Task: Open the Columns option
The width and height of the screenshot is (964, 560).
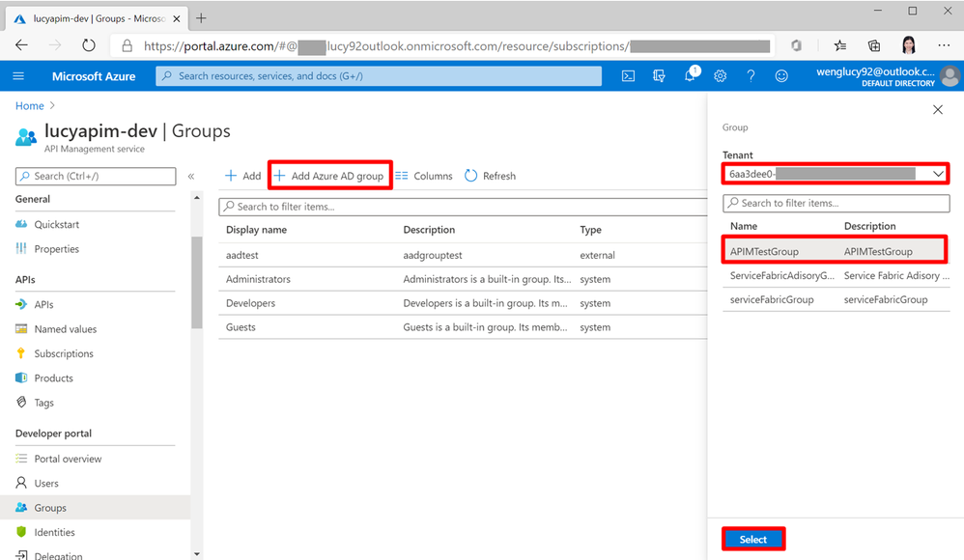Action: [424, 176]
